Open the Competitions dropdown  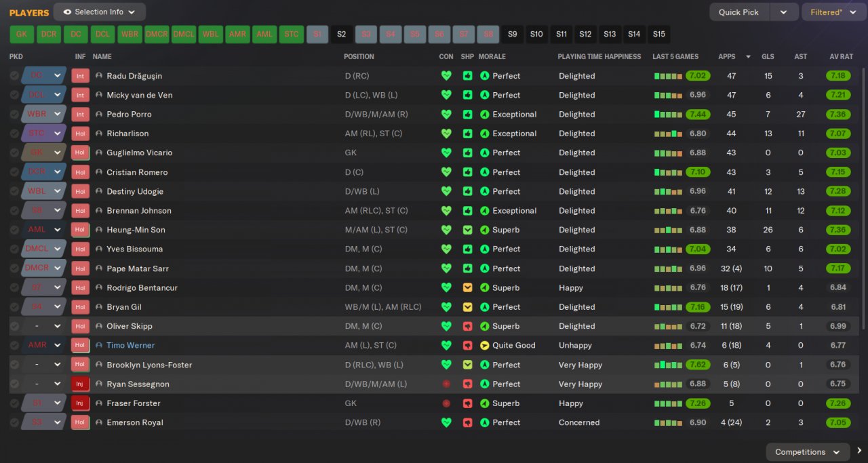click(808, 452)
